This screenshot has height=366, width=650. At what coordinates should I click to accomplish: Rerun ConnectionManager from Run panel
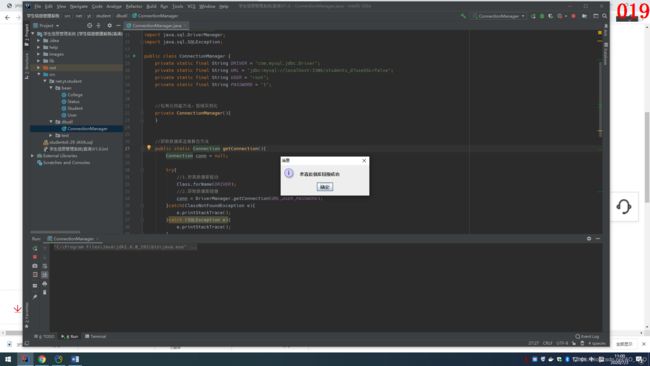35,248
